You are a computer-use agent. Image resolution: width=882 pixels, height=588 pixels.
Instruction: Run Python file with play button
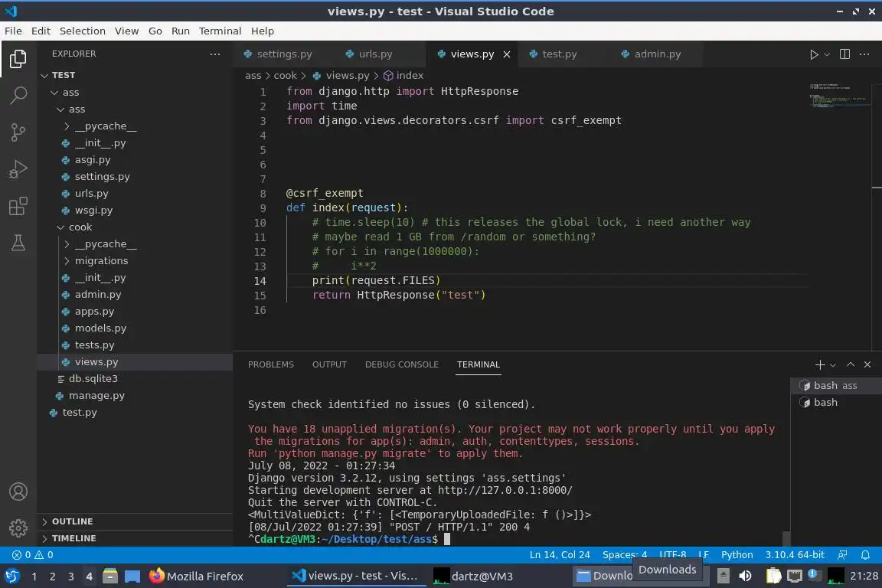813,54
